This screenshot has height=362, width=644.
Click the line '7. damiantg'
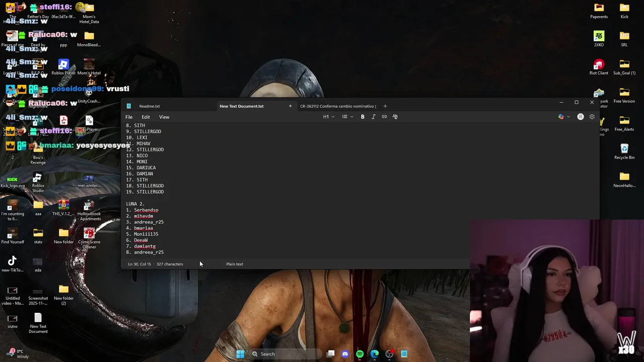pos(141,246)
